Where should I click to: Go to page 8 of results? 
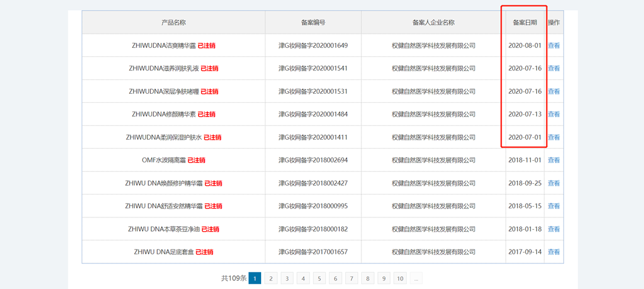pos(367,278)
